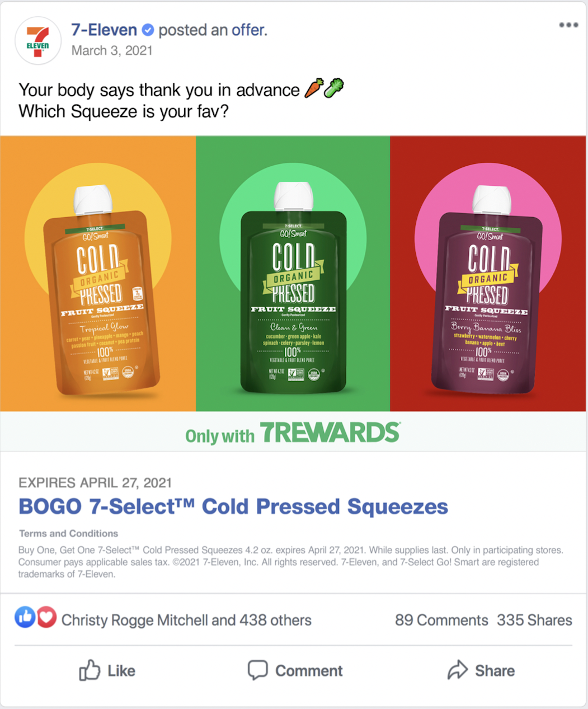Click the 7-Eleven logo profile picture
Image resolution: width=588 pixels, height=709 pixels.
(38, 41)
